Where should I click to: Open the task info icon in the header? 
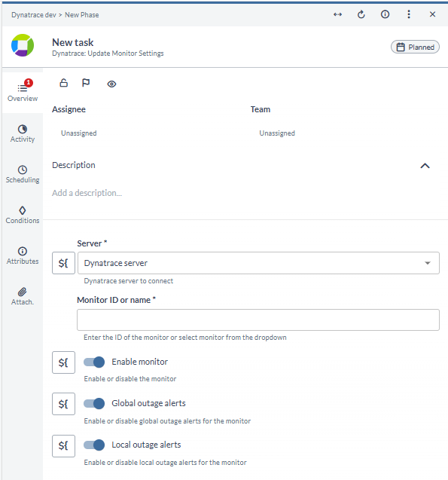coord(385,14)
